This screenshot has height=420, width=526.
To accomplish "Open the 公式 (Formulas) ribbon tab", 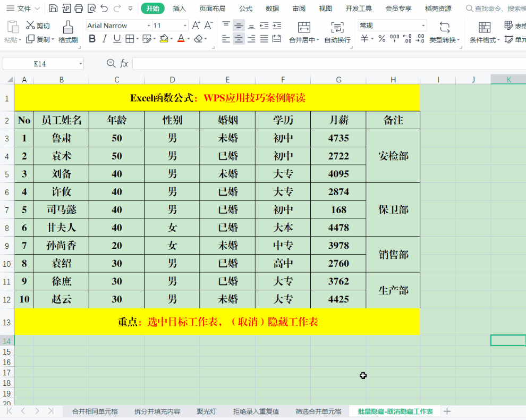I will (x=245, y=9).
